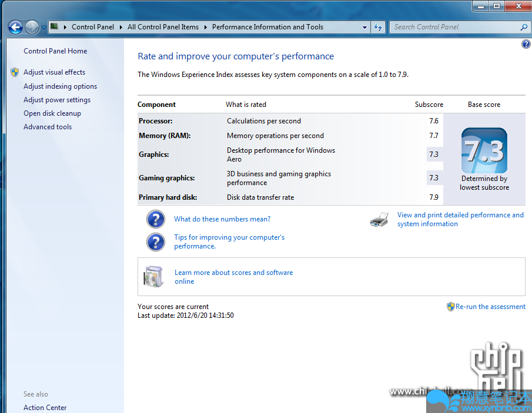Open Advanced tools
The height and width of the screenshot is (413, 532).
pos(48,127)
